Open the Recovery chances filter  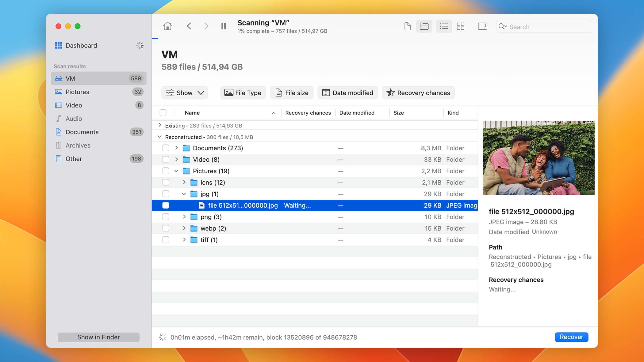coord(418,93)
